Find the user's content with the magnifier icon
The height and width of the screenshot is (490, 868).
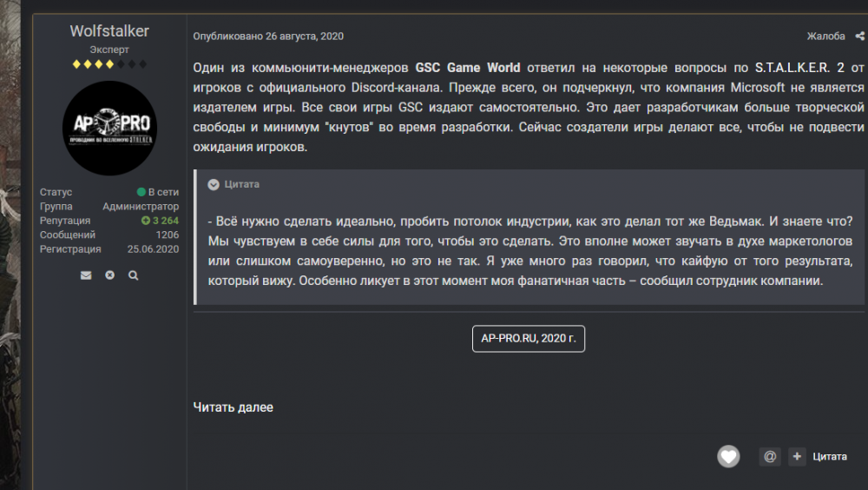point(133,275)
